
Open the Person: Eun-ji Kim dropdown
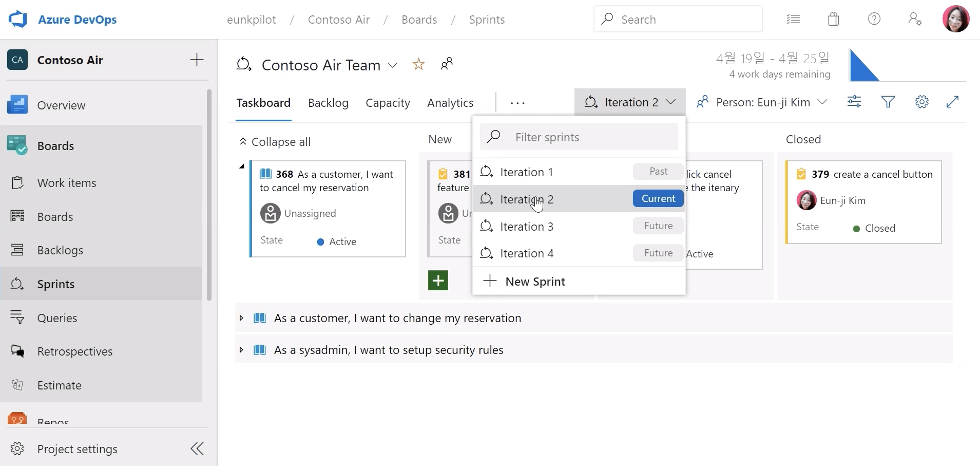(762, 102)
